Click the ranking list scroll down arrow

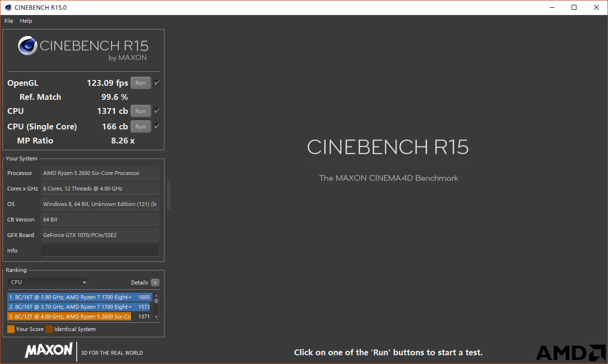156,317
